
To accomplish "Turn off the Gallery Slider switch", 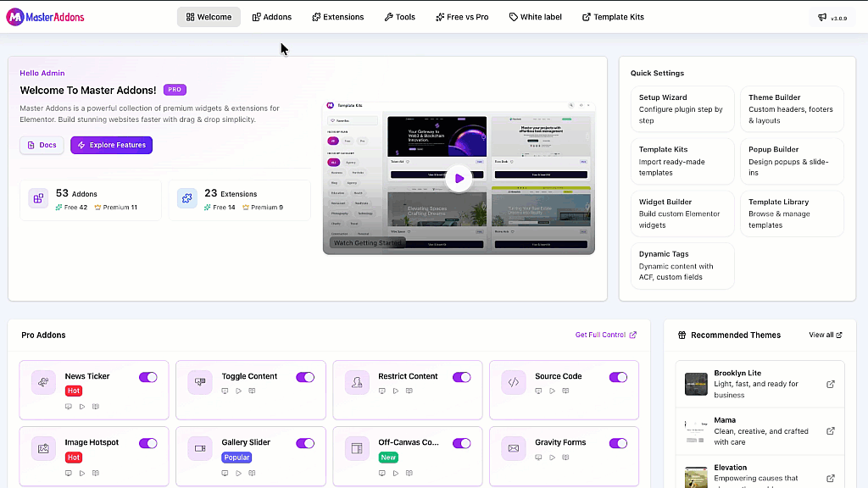I will (305, 443).
